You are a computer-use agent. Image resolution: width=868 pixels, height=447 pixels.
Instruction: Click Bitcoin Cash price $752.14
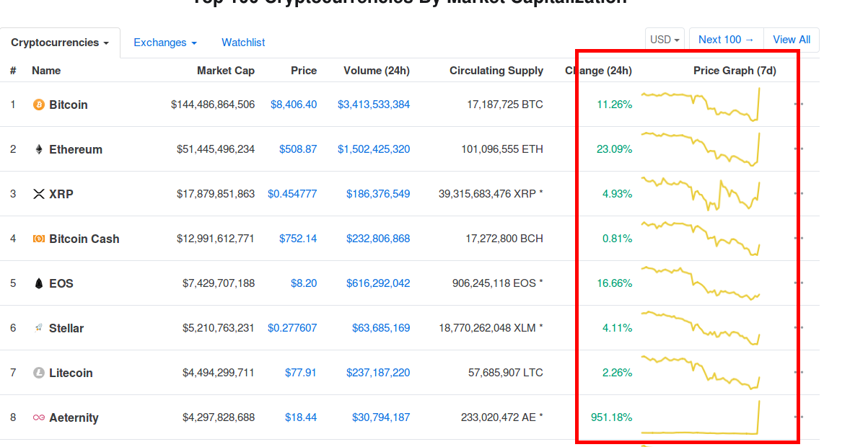click(298, 239)
